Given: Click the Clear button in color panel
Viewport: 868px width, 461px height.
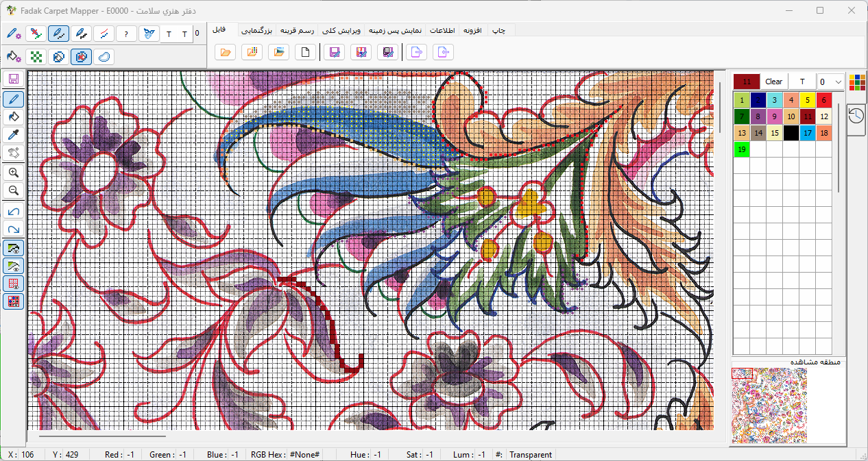Looking at the screenshot, I should (x=773, y=82).
